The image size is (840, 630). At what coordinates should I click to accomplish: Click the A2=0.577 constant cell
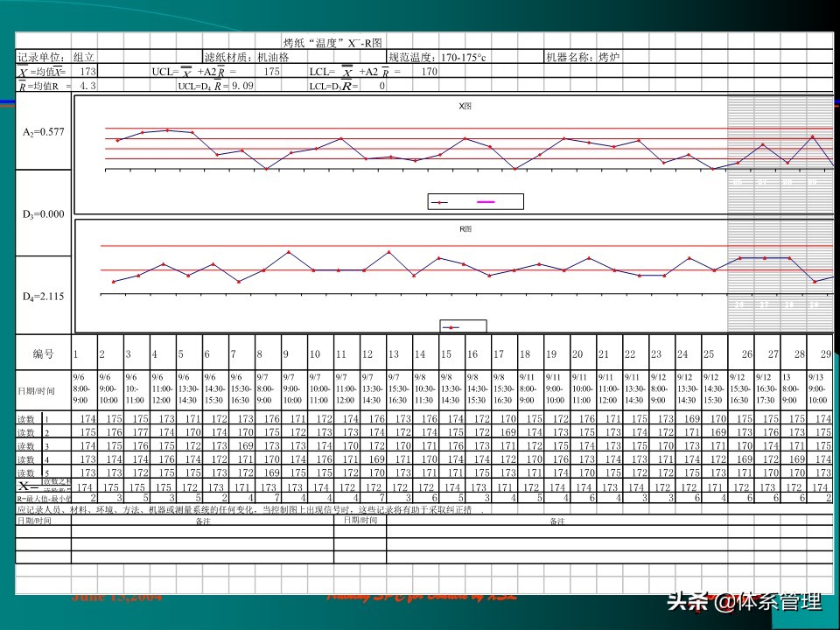point(44,132)
